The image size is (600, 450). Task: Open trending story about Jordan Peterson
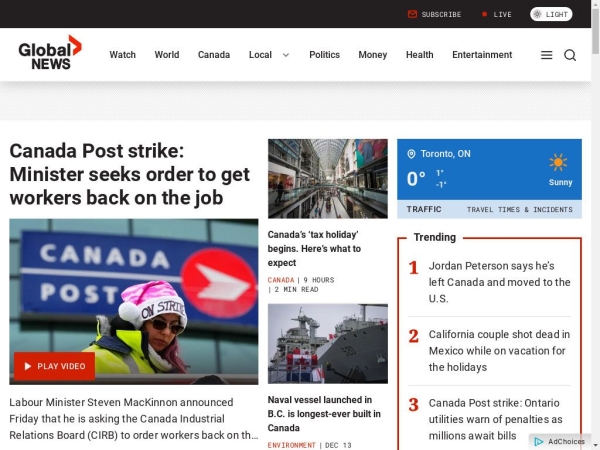(499, 282)
